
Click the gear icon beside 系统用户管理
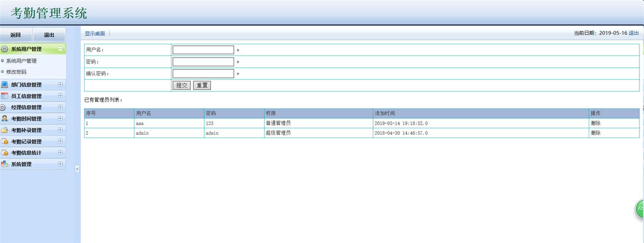coord(4,49)
